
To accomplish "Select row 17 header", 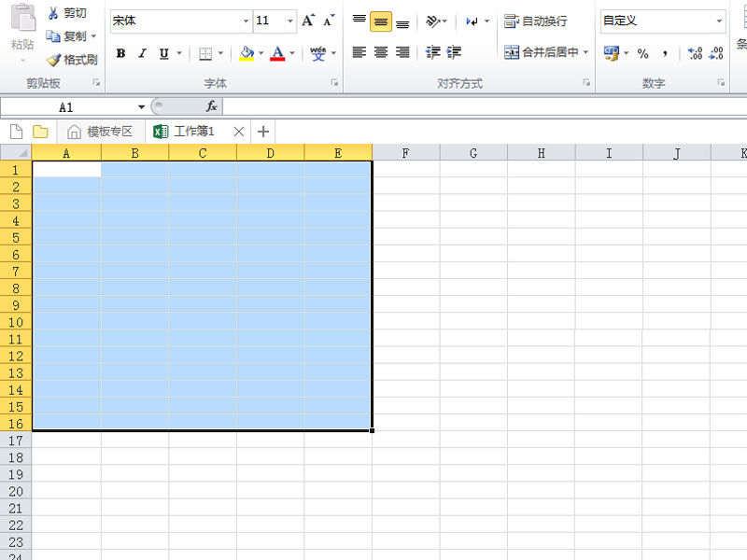I will (x=16, y=441).
